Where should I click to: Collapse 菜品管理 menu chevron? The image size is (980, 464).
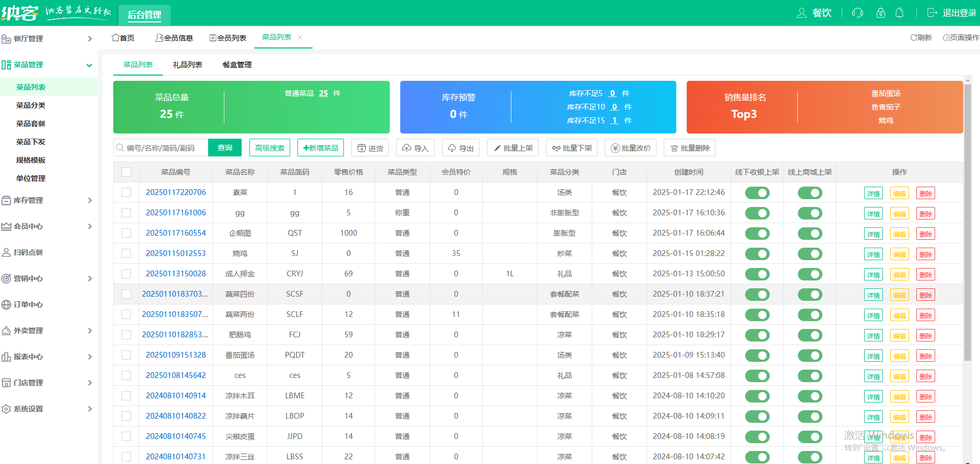89,65
